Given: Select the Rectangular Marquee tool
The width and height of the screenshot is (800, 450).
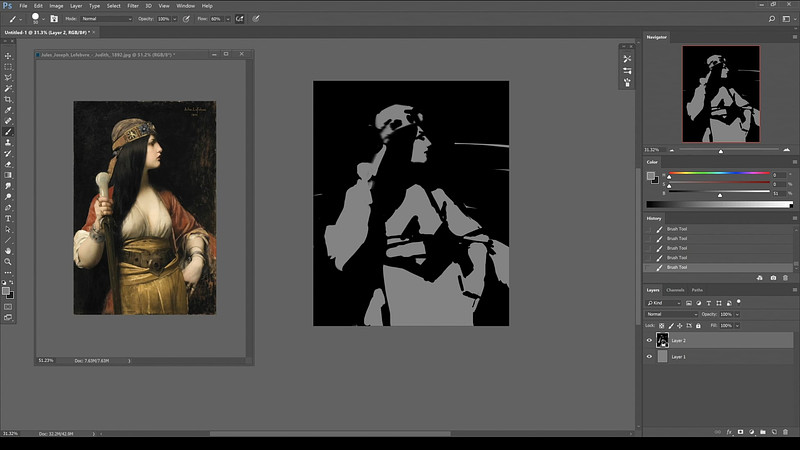Looking at the screenshot, I should pyautogui.click(x=8, y=67).
